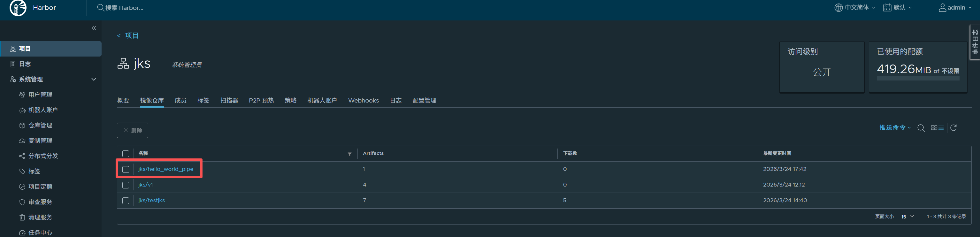
Task: Click the 419.26MiB quota usage value
Action: pyautogui.click(x=904, y=69)
